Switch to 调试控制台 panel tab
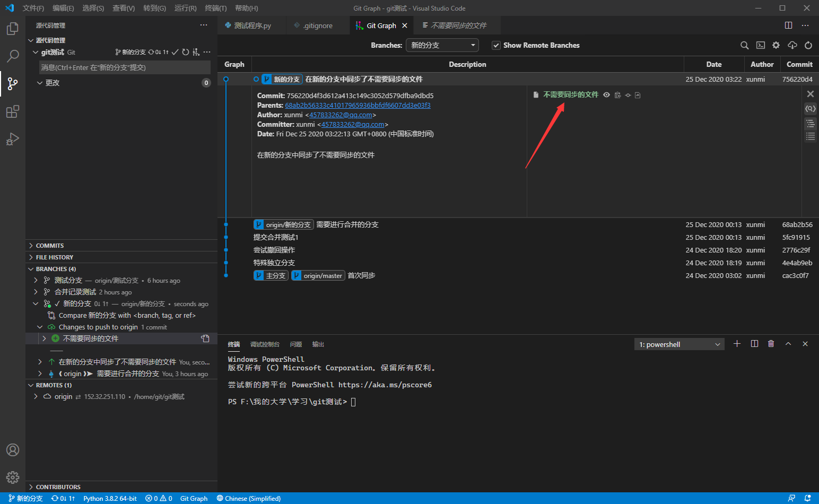Image resolution: width=819 pixels, height=504 pixels. pyautogui.click(x=265, y=344)
